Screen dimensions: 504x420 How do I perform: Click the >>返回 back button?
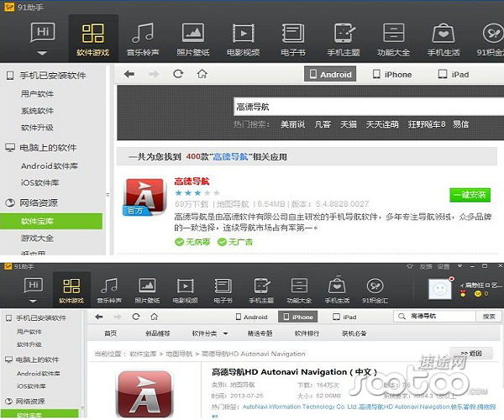(x=471, y=354)
